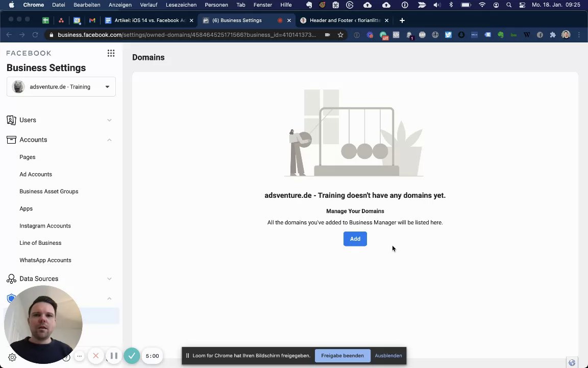
Task: Open the Apple menu
Action: [11, 5]
